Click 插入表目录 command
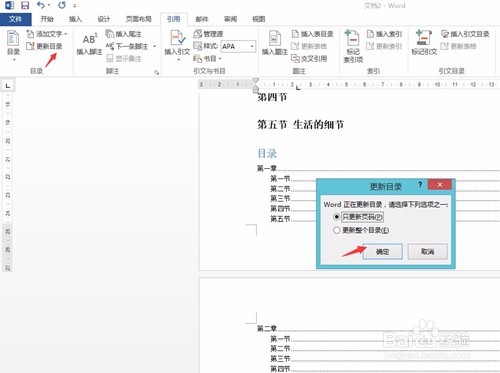The image size is (500, 373). (x=312, y=34)
